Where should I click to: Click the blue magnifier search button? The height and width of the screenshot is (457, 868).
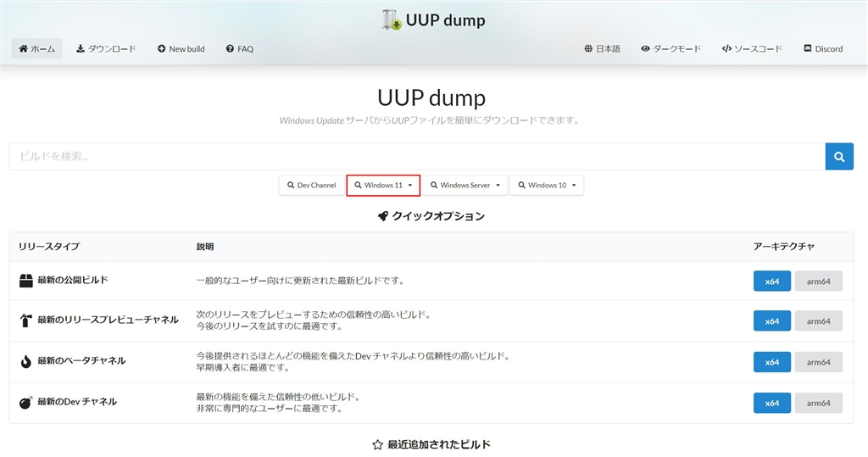point(839,156)
